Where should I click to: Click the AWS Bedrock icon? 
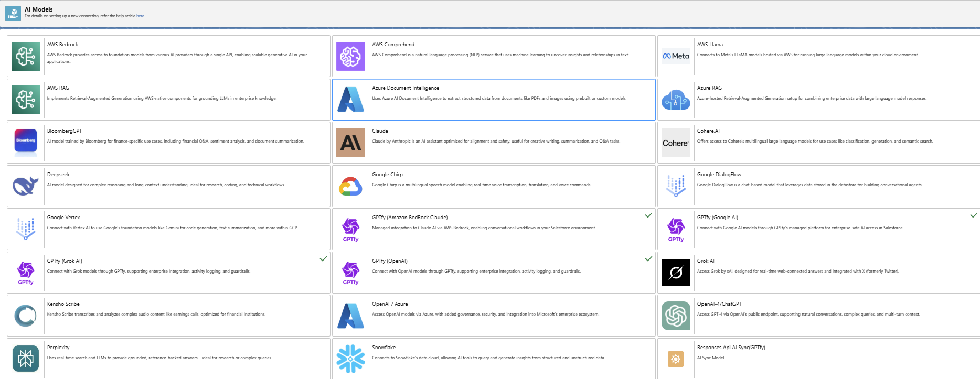[26, 56]
